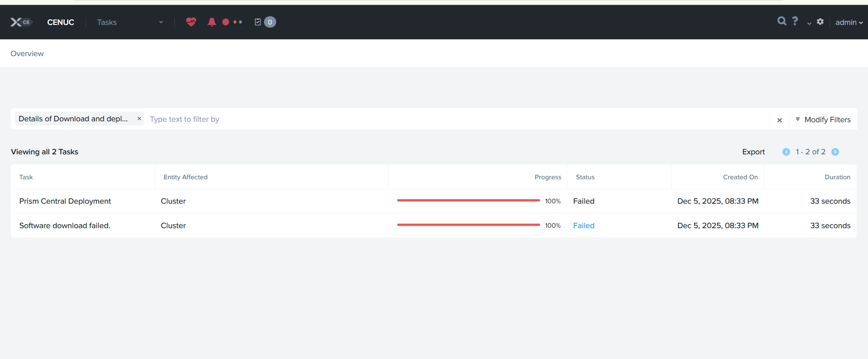The width and height of the screenshot is (868, 359).
Task: Sort by the Status column header
Action: (x=585, y=177)
